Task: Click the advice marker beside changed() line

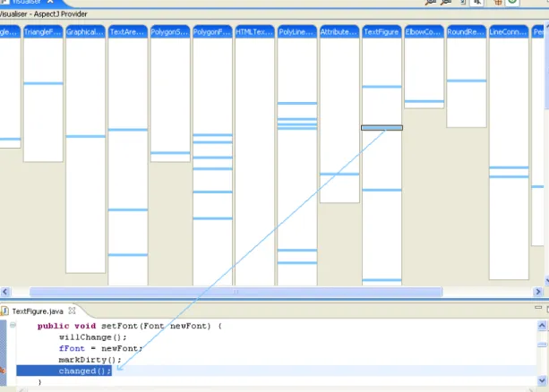Action: 3,371
